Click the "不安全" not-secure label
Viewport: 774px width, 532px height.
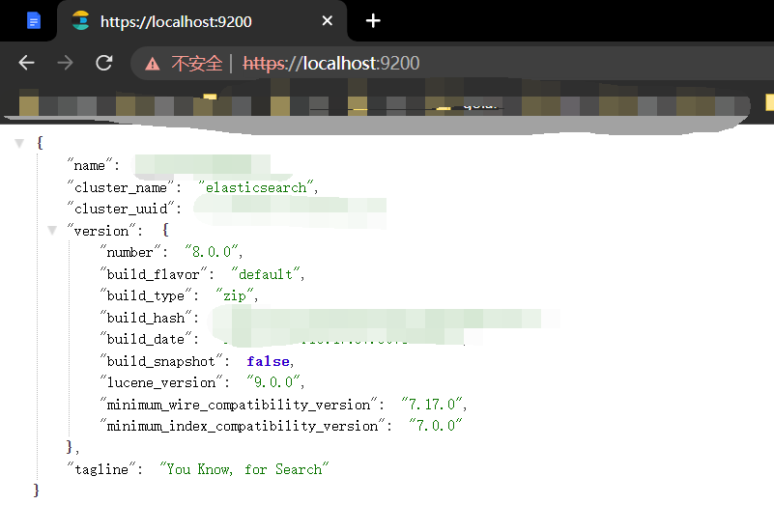pos(191,64)
